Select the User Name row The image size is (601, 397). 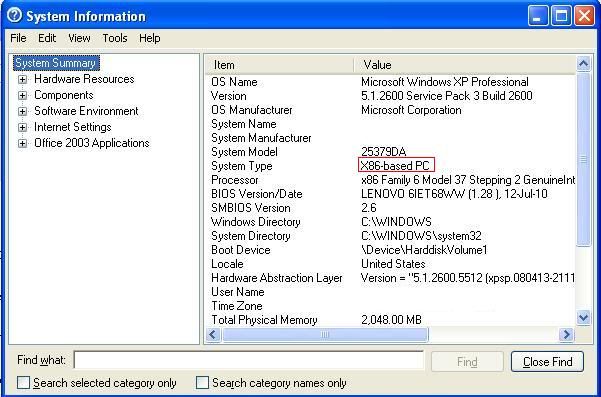(x=391, y=292)
